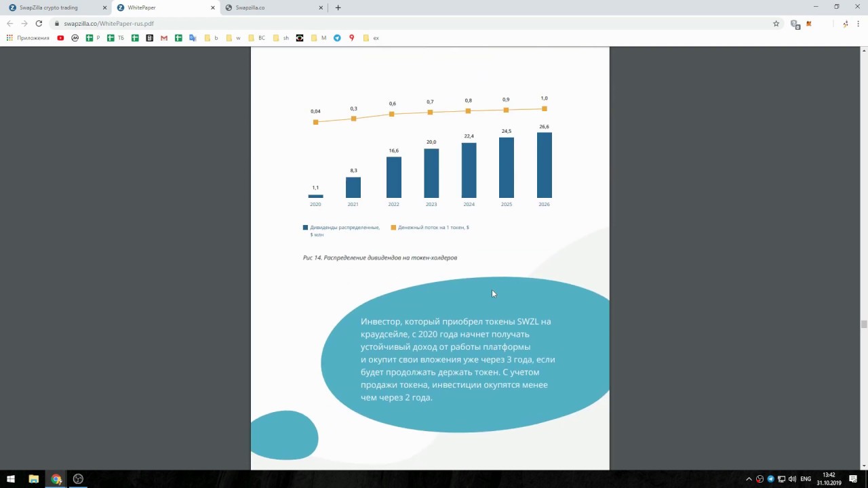Open bookmark folder b
868x488 pixels.
point(212,38)
